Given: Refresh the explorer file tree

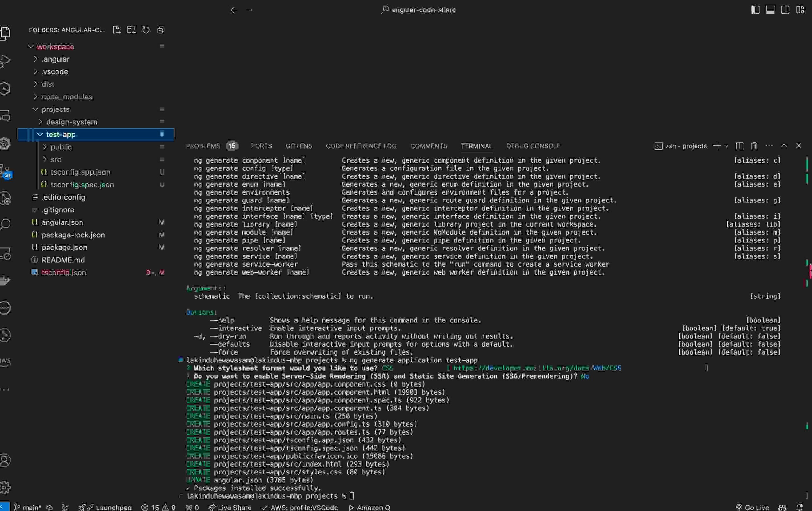Looking at the screenshot, I should pos(146,30).
